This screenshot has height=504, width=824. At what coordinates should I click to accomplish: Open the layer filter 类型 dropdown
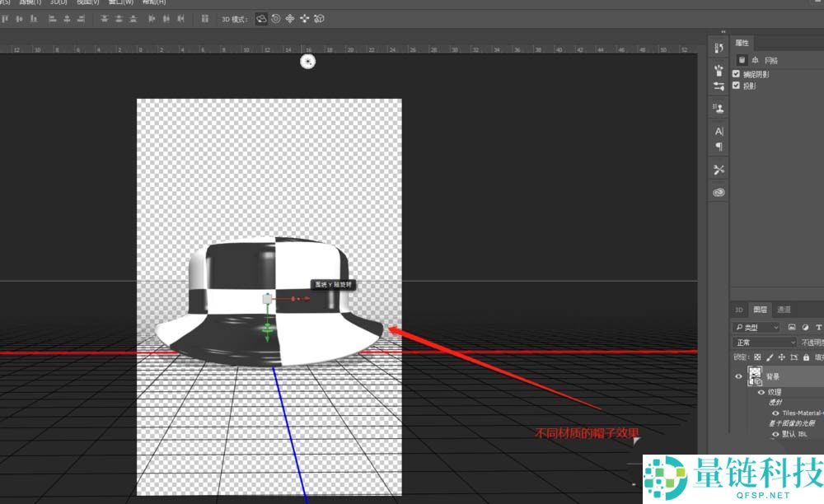(x=756, y=327)
